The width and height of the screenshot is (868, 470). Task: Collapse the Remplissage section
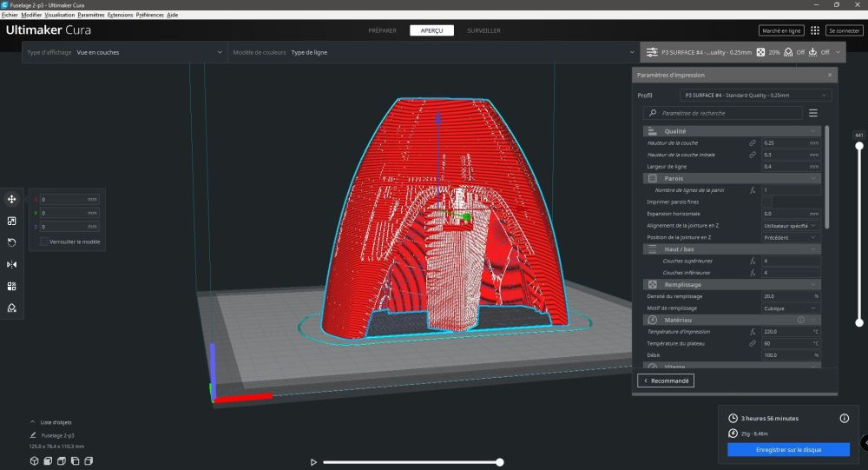[x=732, y=284]
